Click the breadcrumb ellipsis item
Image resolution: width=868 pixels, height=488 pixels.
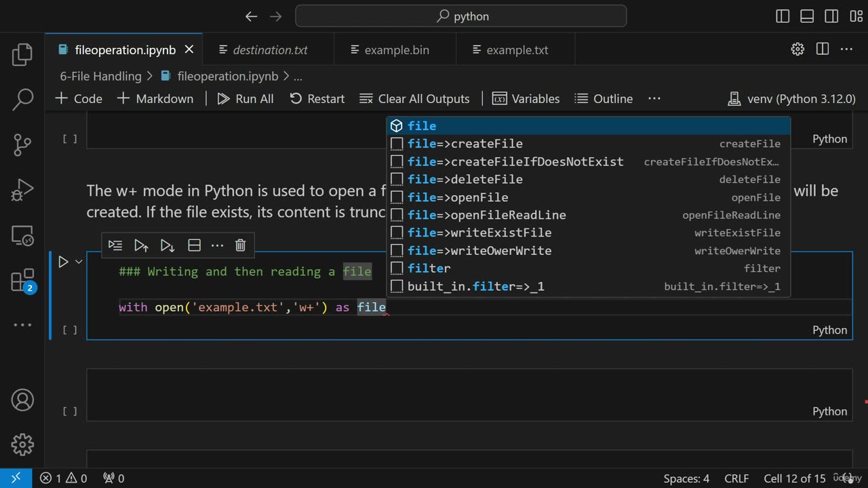coord(298,76)
